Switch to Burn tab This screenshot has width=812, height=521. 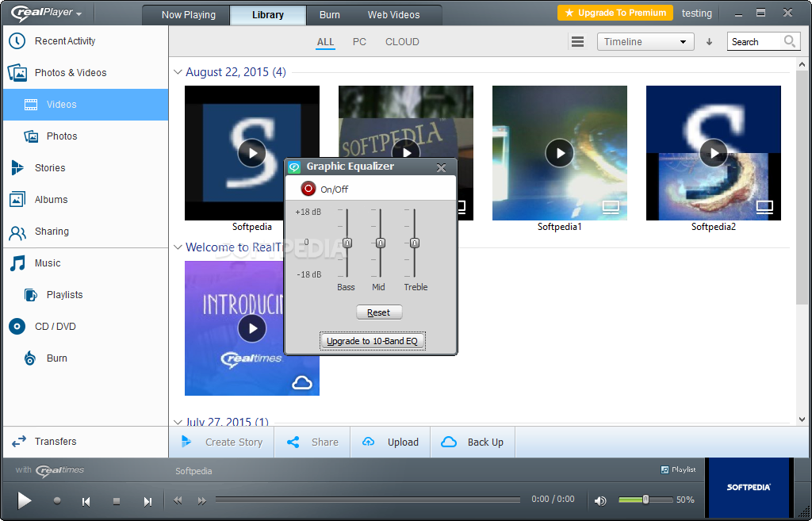coord(329,15)
